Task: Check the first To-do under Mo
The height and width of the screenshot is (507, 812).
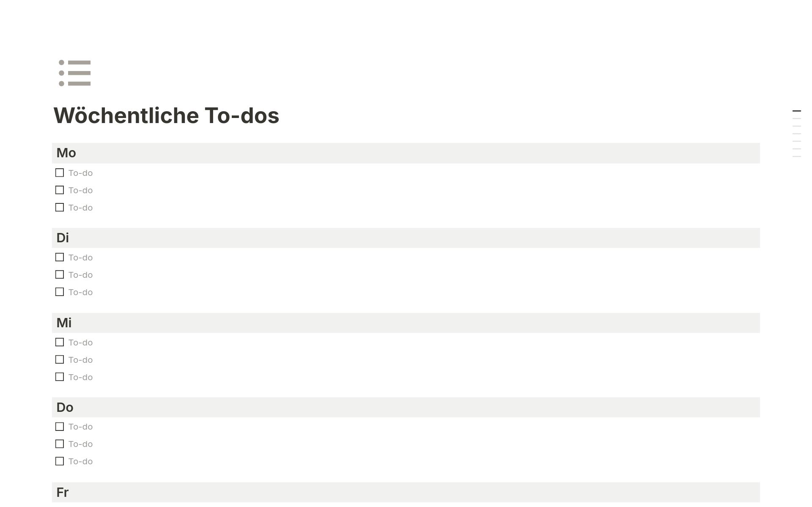Action: (59, 173)
